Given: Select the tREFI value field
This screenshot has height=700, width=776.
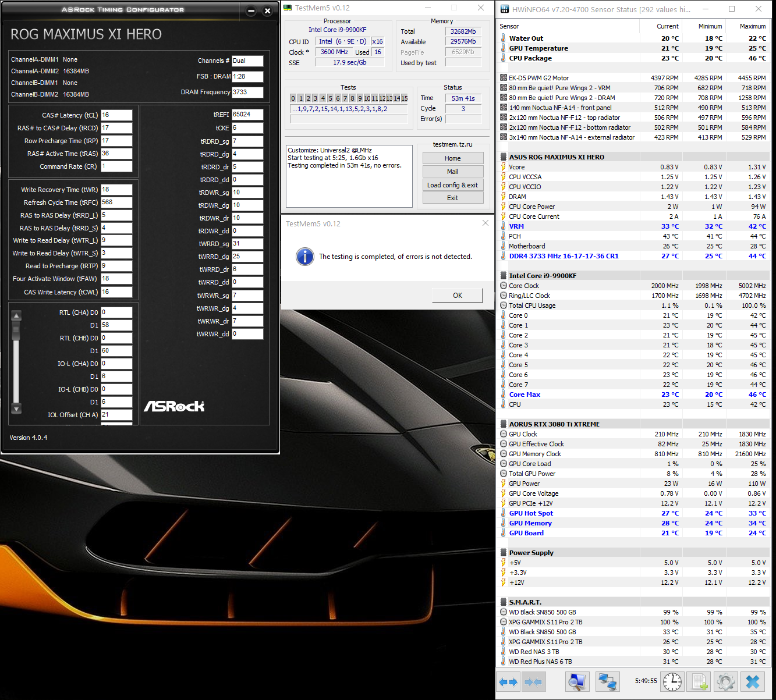Looking at the screenshot, I should (247, 115).
